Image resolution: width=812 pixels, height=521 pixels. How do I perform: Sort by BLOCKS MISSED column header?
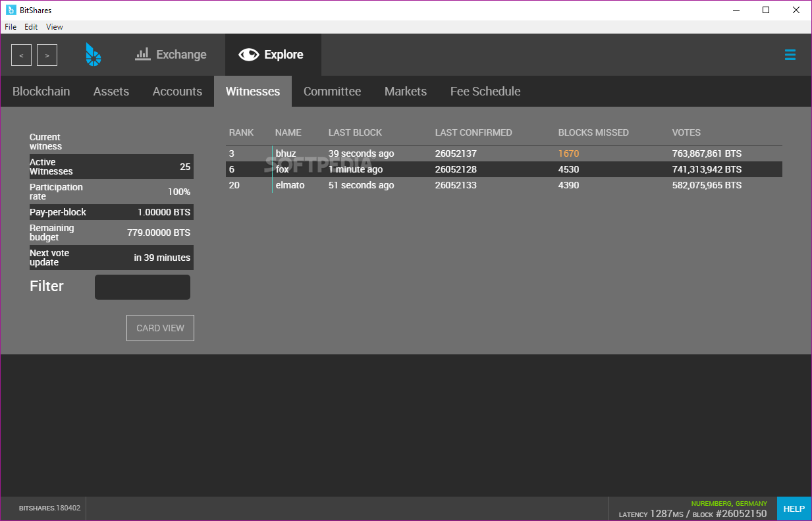[x=593, y=132]
